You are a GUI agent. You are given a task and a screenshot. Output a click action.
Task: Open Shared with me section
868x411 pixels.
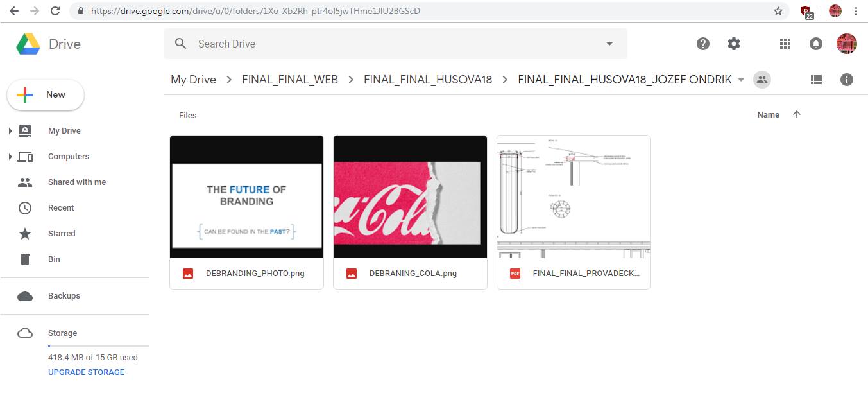pyautogui.click(x=77, y=182)
